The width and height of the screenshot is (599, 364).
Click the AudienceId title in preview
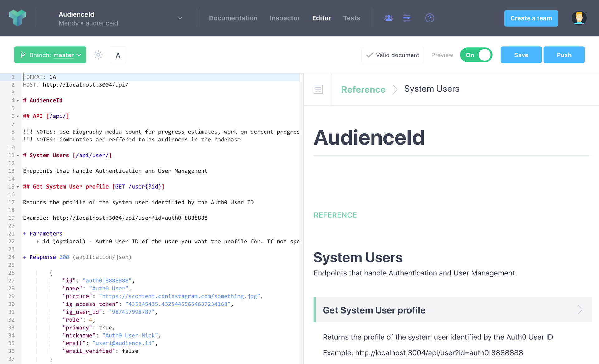pyautogui.click(x=369, y=137)
